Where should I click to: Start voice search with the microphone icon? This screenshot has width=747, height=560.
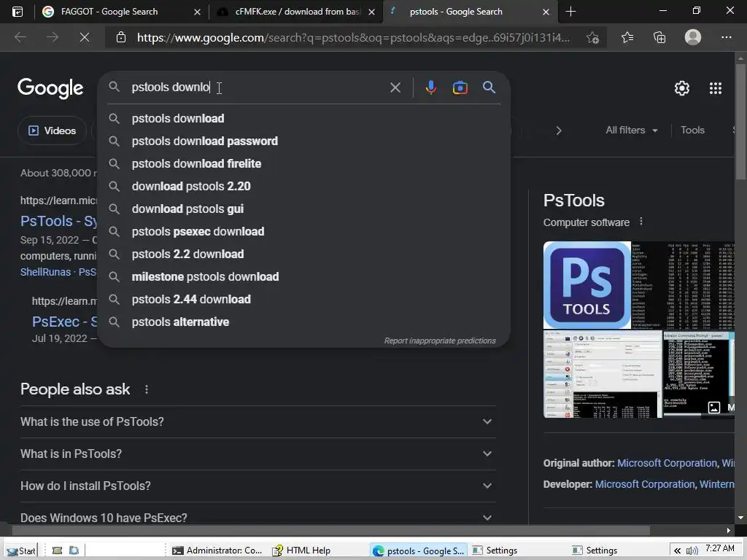[430, 87]
